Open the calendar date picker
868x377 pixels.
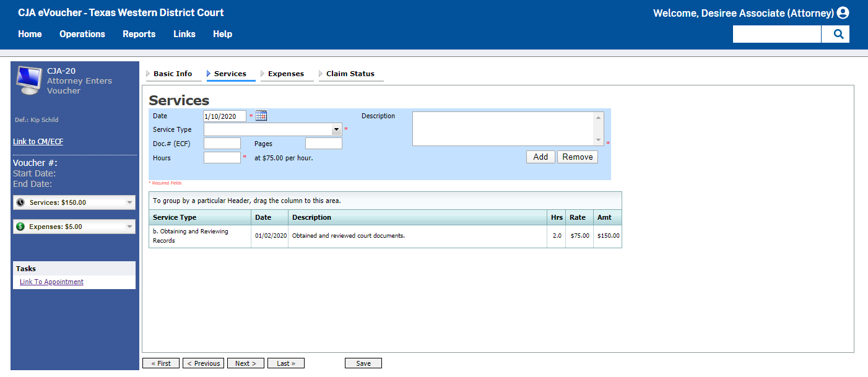[261, 115]
